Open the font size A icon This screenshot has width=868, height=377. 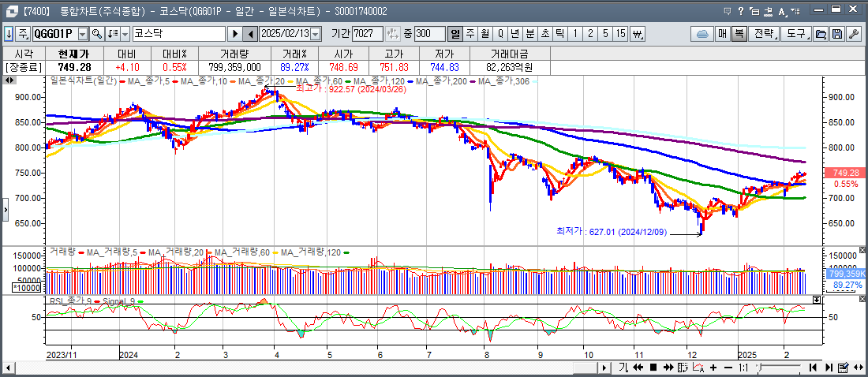pos(783,12)
